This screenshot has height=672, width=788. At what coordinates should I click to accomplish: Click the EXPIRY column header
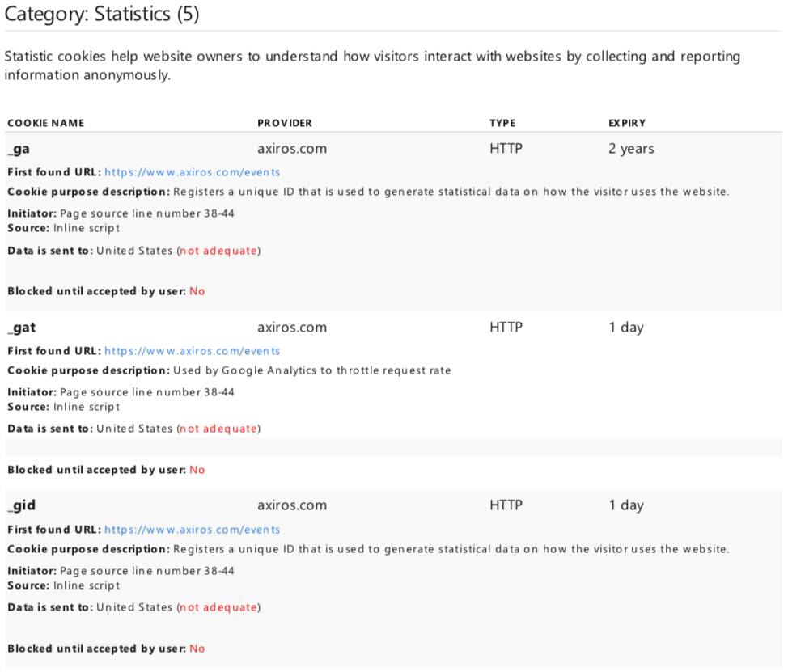(627, 123)
